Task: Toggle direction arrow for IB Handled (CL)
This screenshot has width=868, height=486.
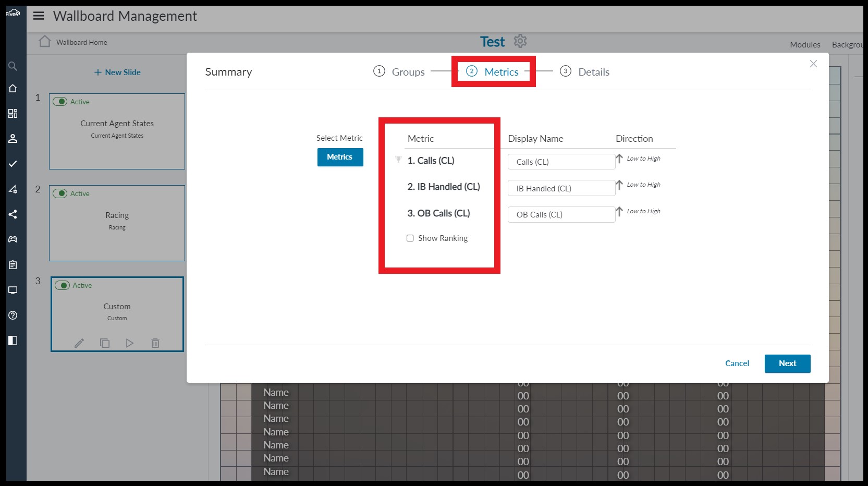Action: pyautogui.click(x=619, y=185)
